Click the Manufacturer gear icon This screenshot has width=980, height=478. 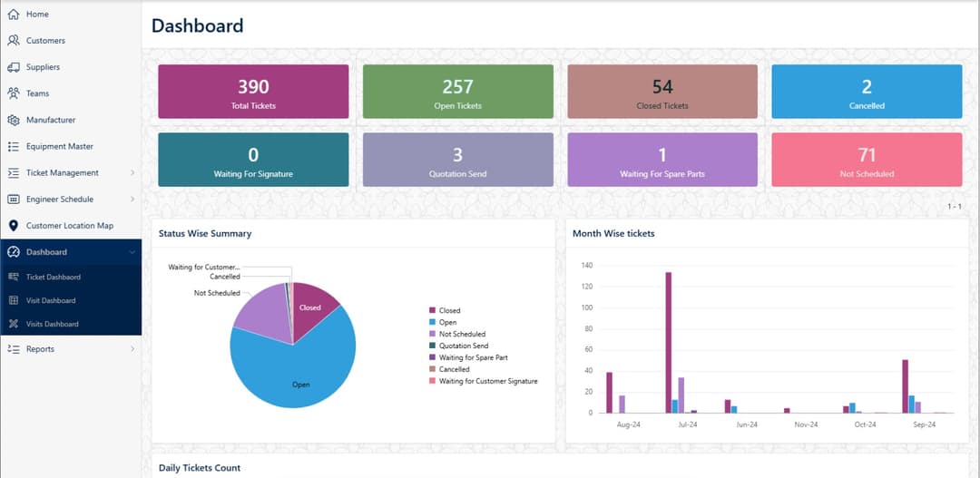point(14,120)
